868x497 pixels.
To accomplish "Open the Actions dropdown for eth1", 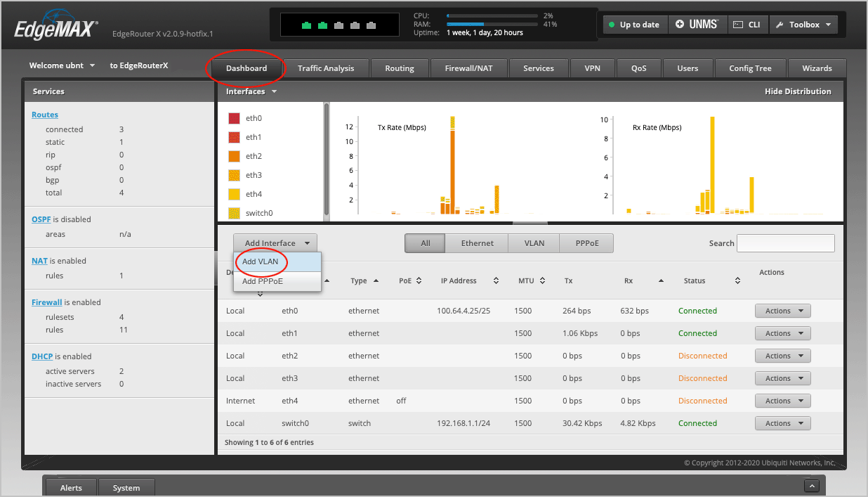I will tap(782, 333).
